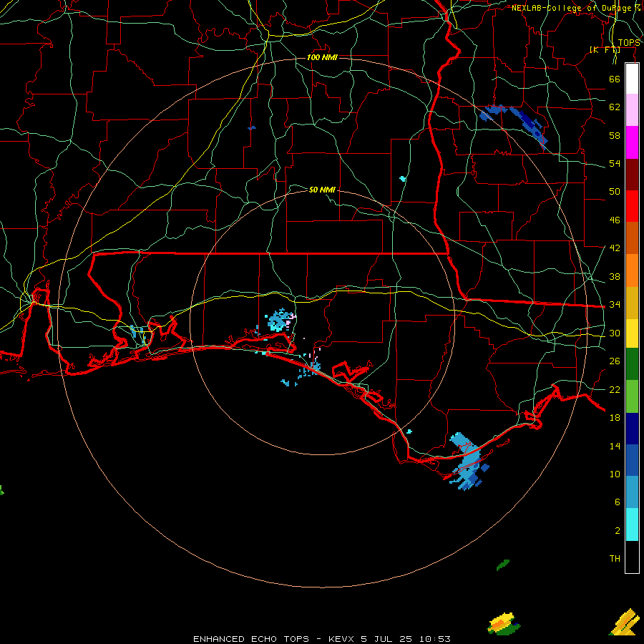Click the legend value 38
This screenshot has width=644, height=644.
click(x=615, y=276)
